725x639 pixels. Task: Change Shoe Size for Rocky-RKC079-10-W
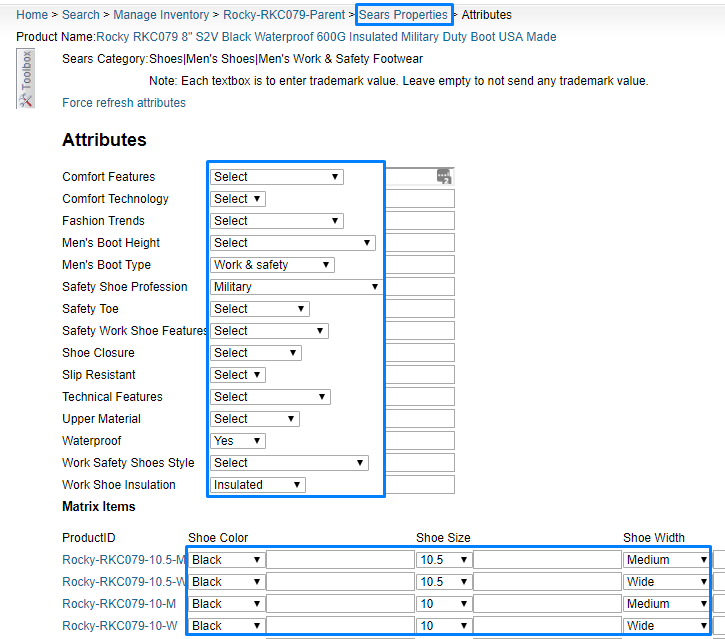click(x=444, y=626)
